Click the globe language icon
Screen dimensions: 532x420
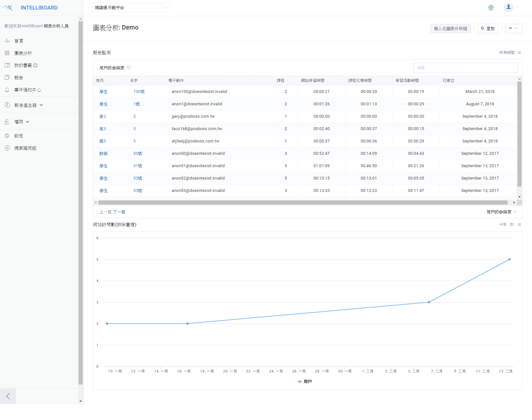pos(491,8)
